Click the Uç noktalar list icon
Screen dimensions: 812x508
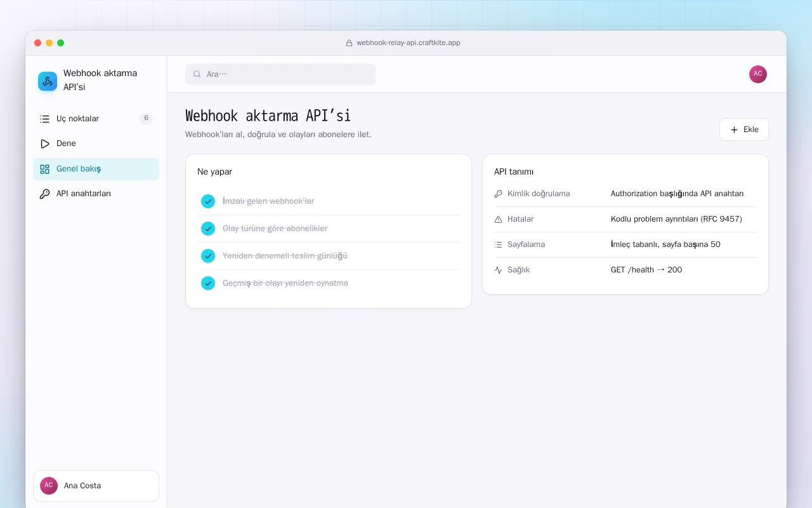coord(44,119)
